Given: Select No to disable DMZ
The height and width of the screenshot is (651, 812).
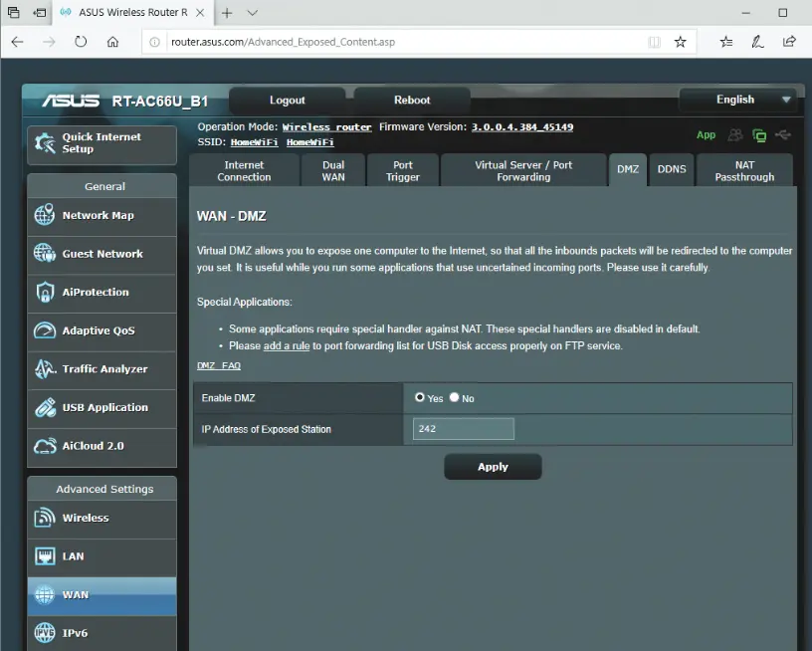Looking at the screenshot, I should (455, 397).
